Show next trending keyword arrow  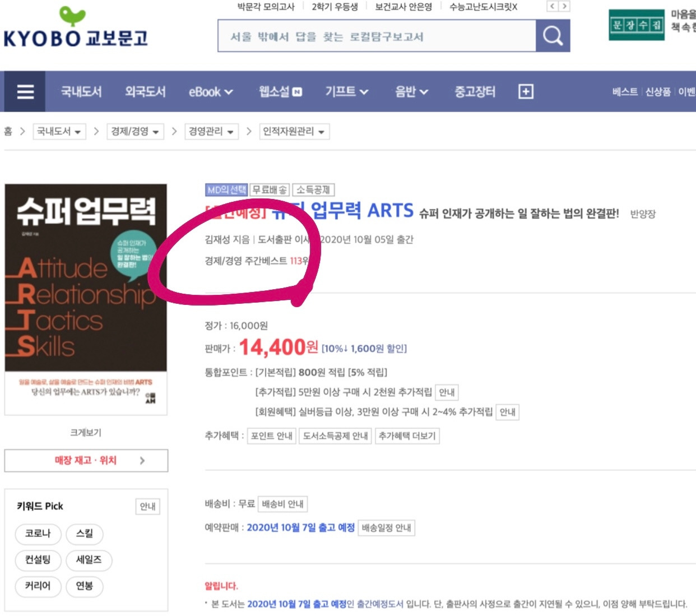pos(564,6)
